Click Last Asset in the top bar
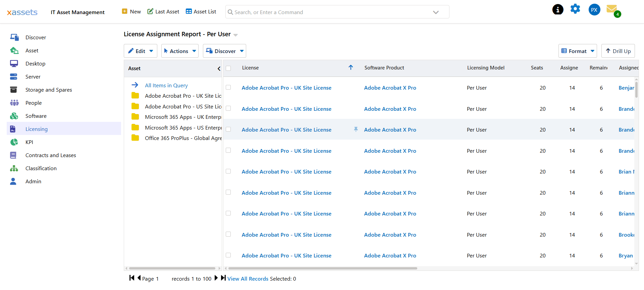Viewport: 644px width, 290px height. coord(163,11)
